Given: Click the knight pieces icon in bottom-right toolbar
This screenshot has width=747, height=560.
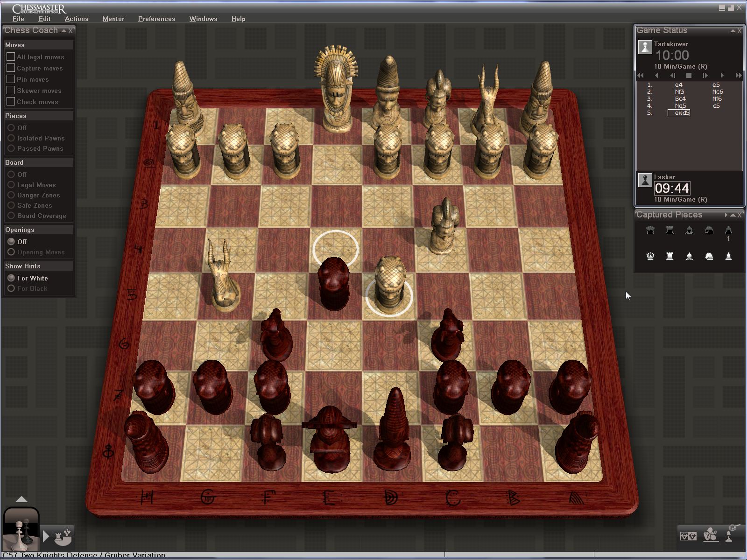Looking at the screenshot, I should pyautogui.click(x=710, y=535).
